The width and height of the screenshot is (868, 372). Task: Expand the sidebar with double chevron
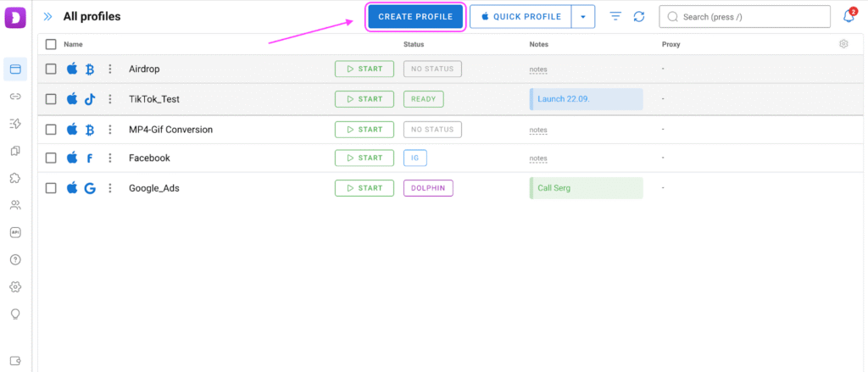point(48,16)
